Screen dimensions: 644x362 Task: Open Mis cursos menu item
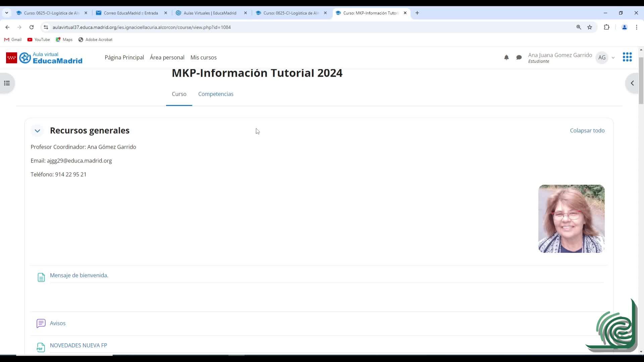(x=203, y=57)
